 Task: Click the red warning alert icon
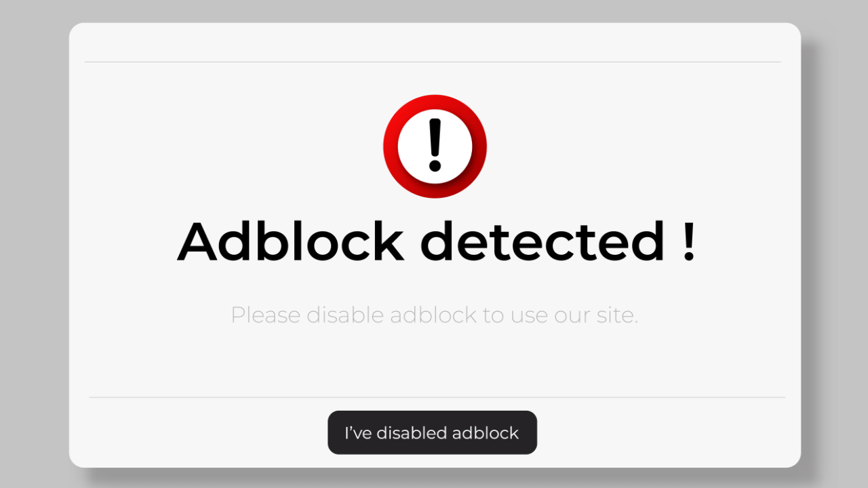[x=435, y=146]
